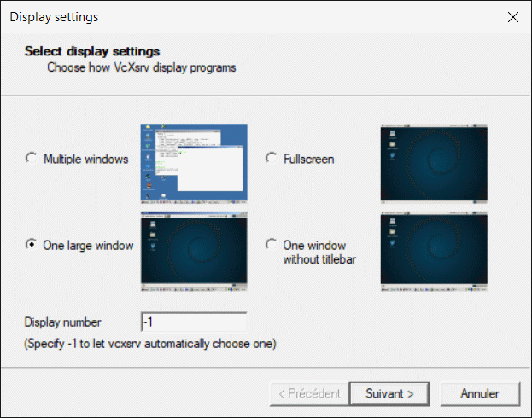Click the One large window label
This screenshot has height=418, width=532.
[x=88, y=246]
